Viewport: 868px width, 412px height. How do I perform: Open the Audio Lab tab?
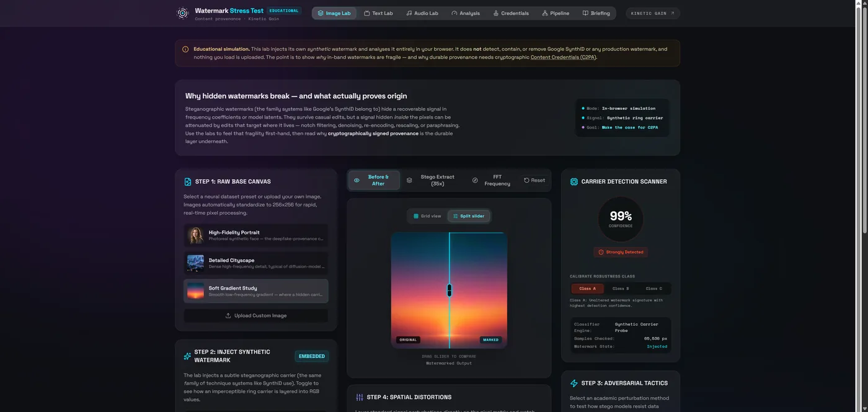pyautogui.click(x=422, y=13)
